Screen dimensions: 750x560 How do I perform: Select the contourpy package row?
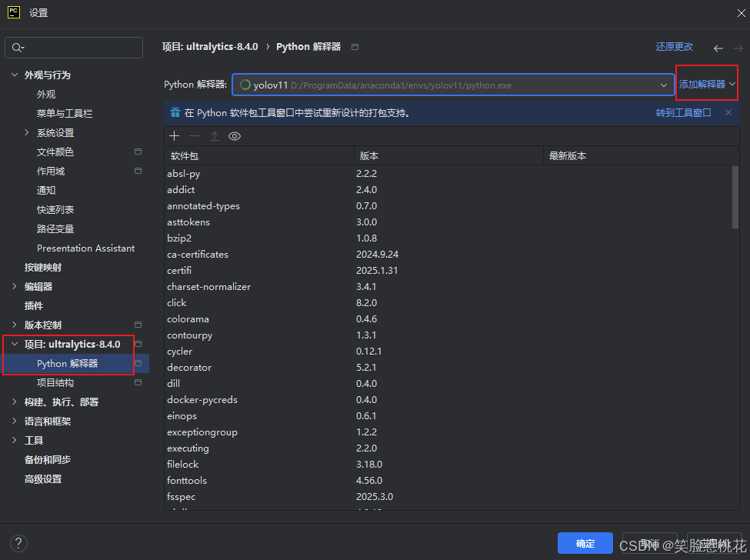click(448, 335)
